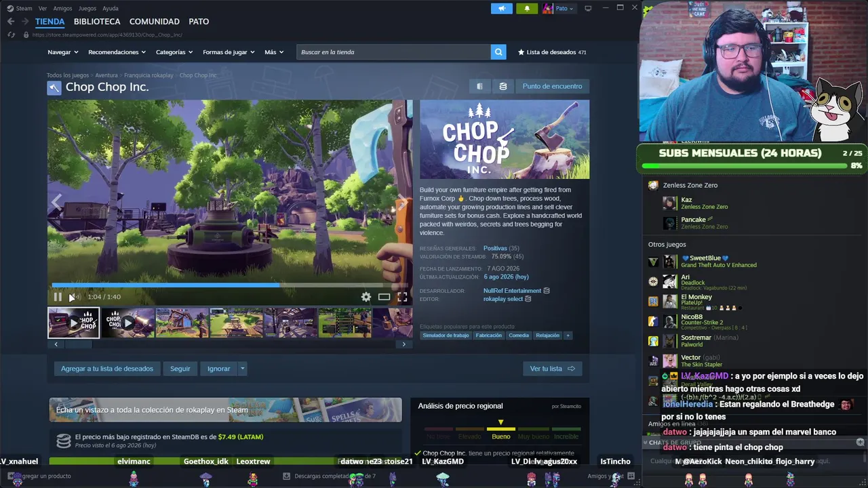This screenshot has width=868, height=488.
Task: Open the PATO profile tab
Action: pyautogui.click(x=199, y=22)
